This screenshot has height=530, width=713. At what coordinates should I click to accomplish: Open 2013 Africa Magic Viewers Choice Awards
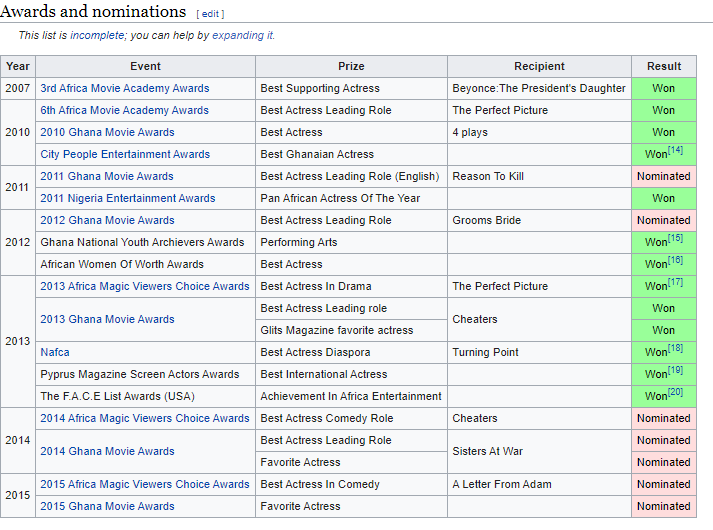point(145,286)
